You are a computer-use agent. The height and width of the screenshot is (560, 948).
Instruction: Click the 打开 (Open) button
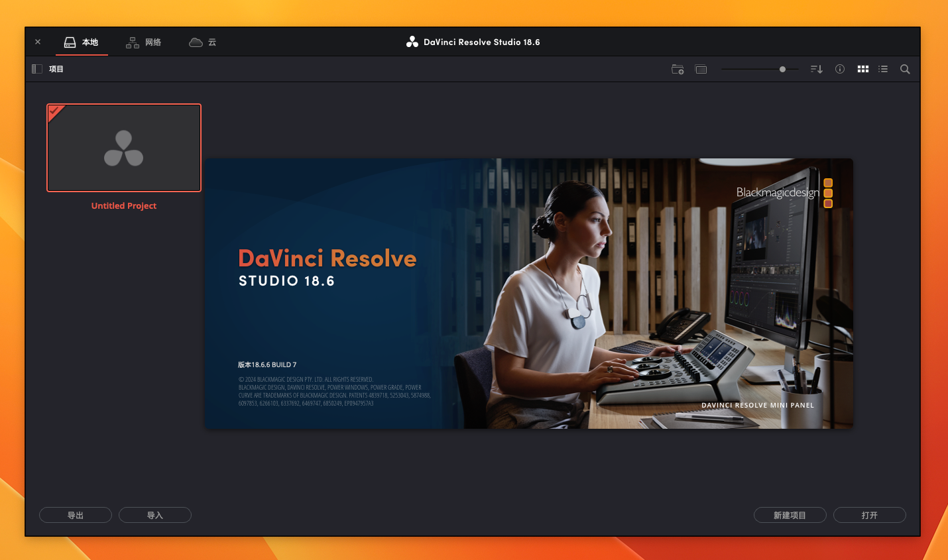(870, 515)
